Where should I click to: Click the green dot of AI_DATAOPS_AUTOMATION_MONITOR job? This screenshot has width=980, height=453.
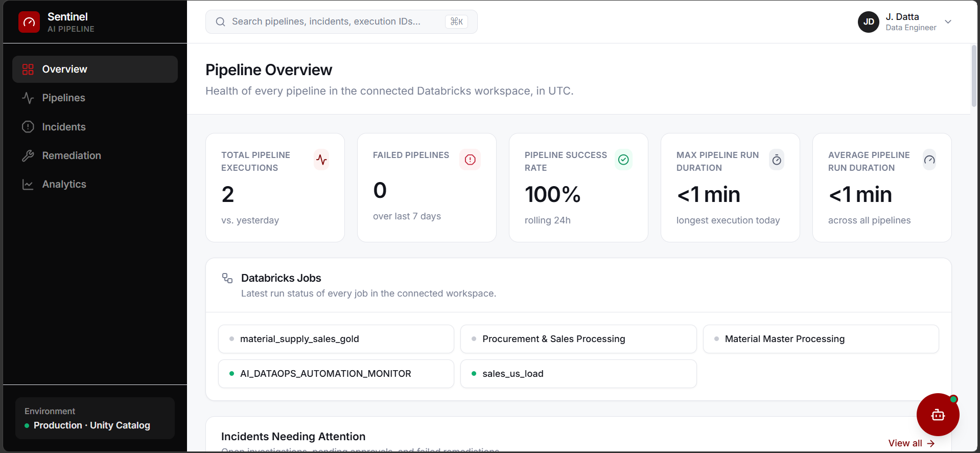point(231,374)
